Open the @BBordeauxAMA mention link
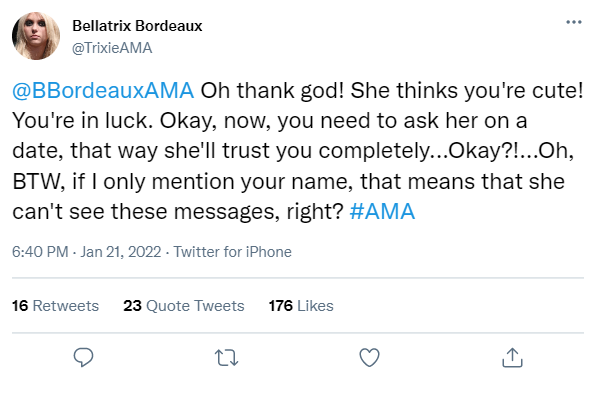Image resolution: width=596 pixels, height=394 pixels. point(103,90)
